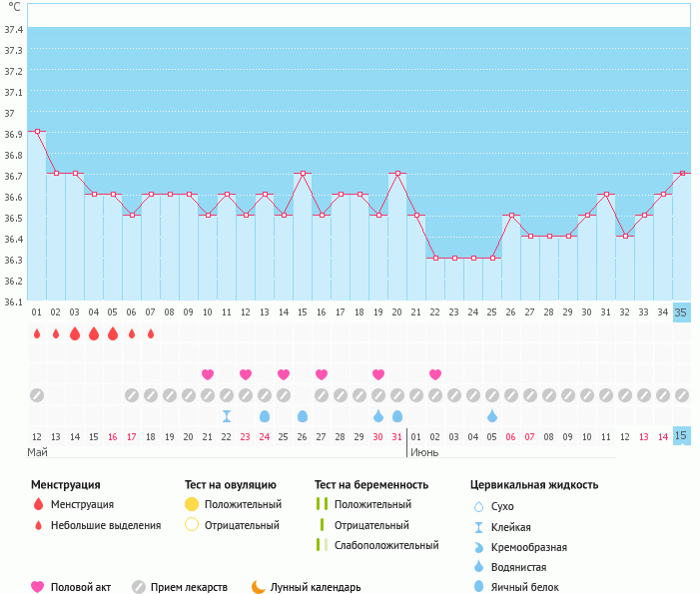Select the highlighted cycle day 35 cell

pos(682,312)
